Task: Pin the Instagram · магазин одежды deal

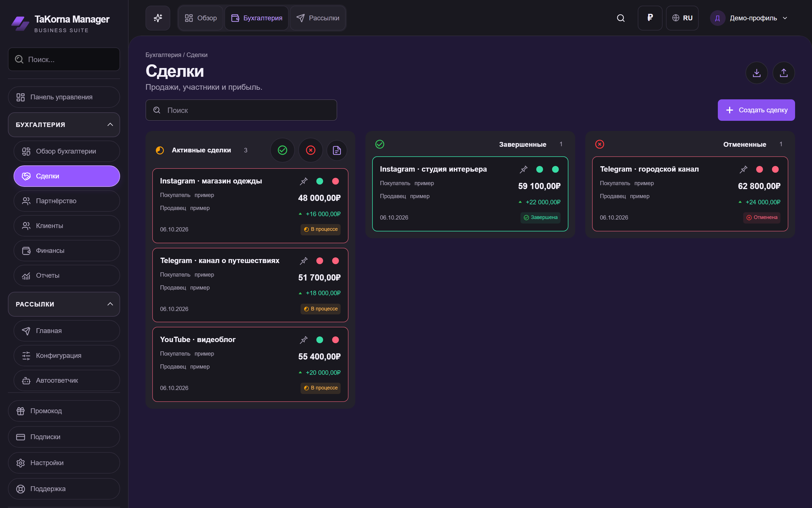Action: (x=304, y=181)
